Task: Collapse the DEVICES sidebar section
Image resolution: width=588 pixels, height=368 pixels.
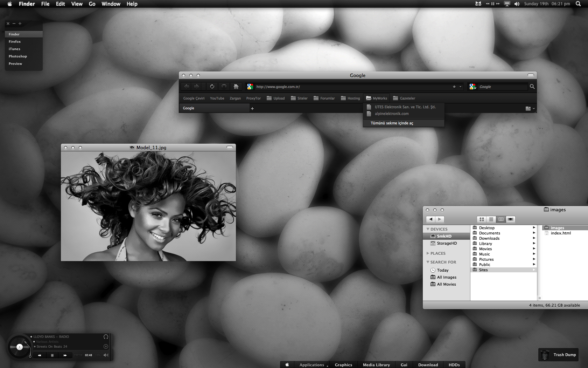Action: tap(428, 229)
